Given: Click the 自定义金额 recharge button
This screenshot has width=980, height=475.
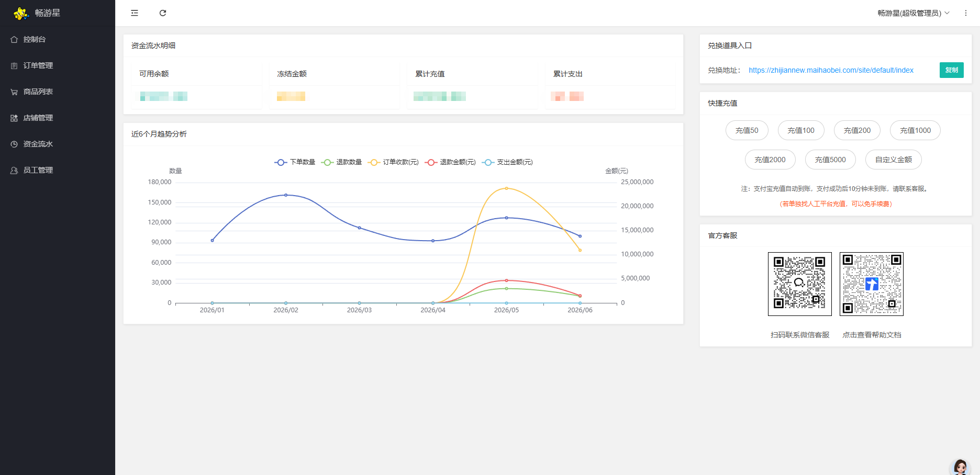Looking at the screenshot, I should pyautogui.click(x=894, y=160).
